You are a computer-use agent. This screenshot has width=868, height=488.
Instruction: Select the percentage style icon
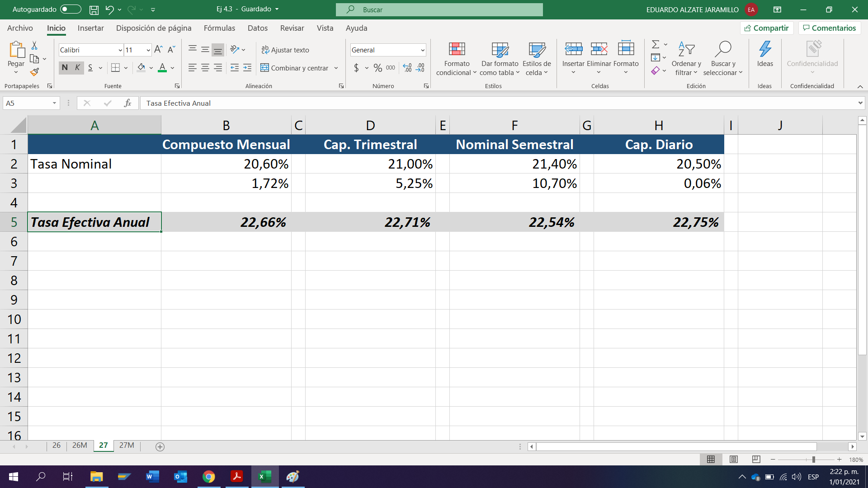tap(378, 68)
